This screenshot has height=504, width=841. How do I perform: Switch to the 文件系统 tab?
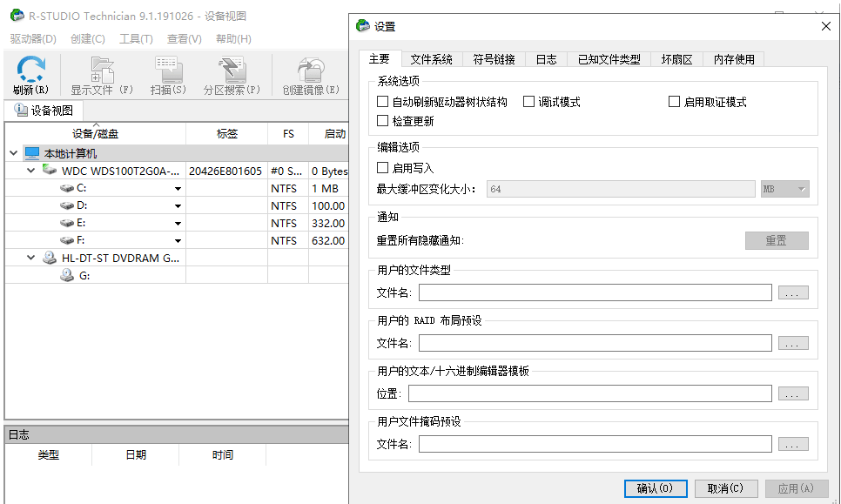point(432,59)
